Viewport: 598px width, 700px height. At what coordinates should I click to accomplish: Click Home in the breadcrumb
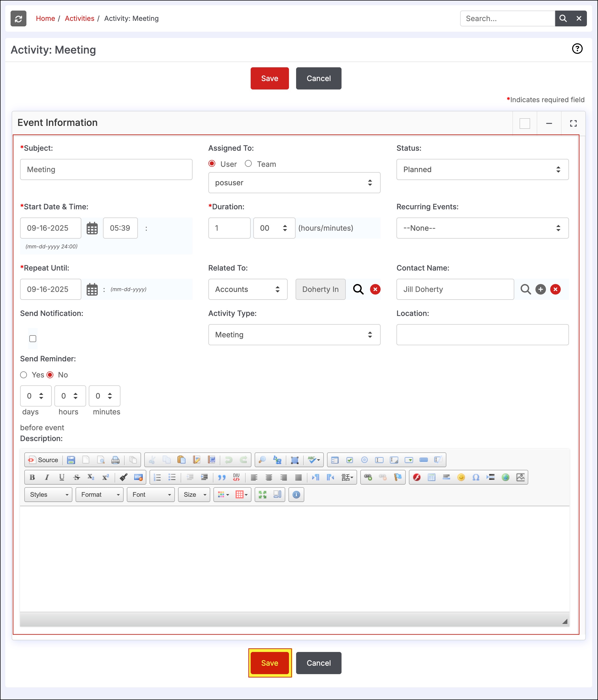(45, 18)
